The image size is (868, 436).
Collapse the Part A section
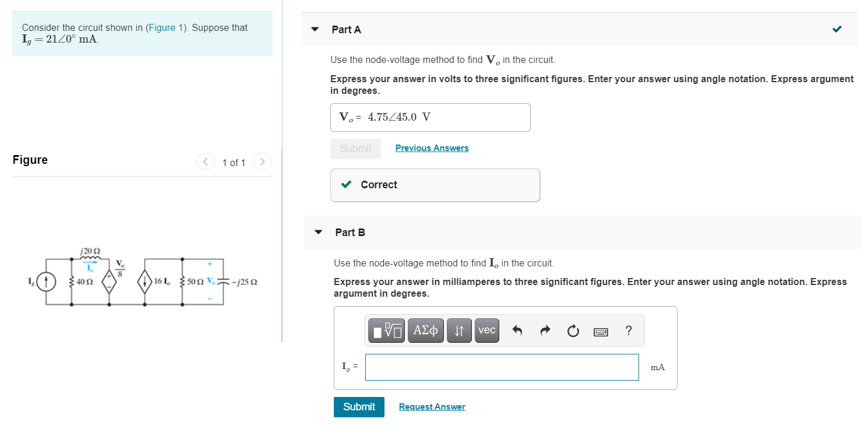pos(315,29)
